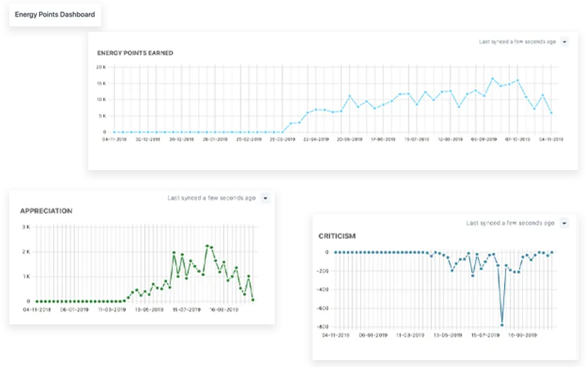
Task: Expand the Appreciation chart options dropdown
Action: [266, 198]
